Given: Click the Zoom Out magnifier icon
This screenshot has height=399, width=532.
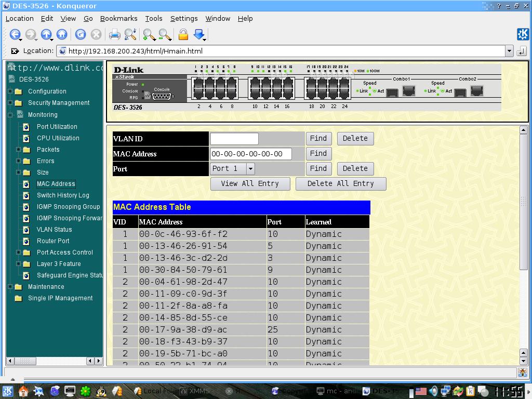Looking at the screenshot, I should [x=165, y=35].
